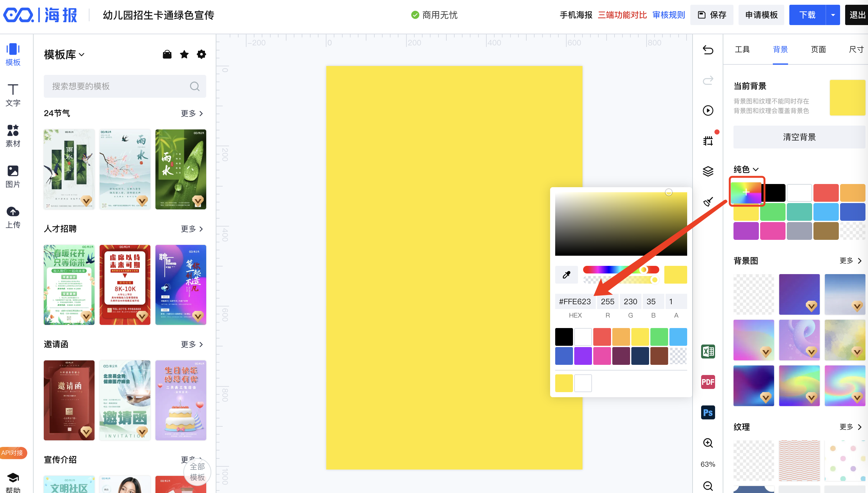868x493 pixels.
Task: Click the 保存 button
Action: [712, 15]
